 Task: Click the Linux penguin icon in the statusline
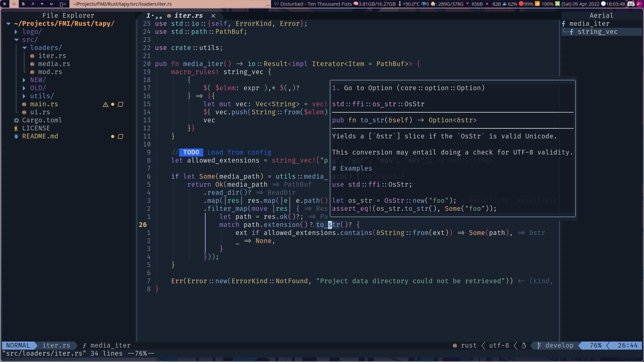[524, 346]
